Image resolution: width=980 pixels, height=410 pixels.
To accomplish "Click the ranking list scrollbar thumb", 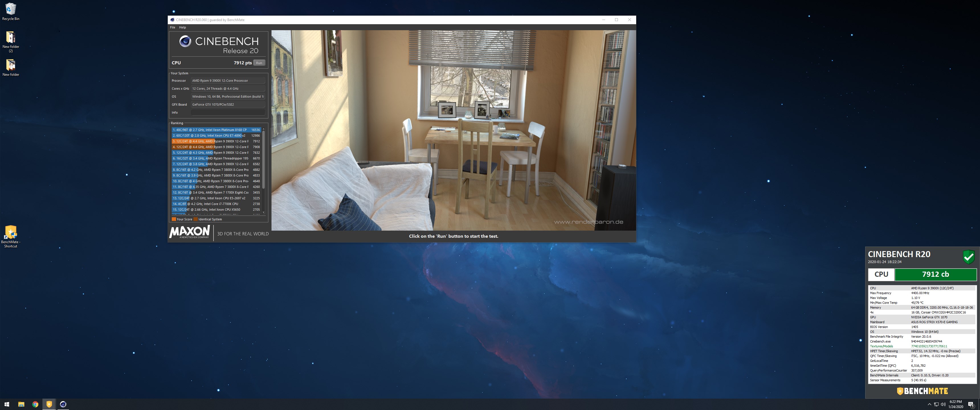I will [263, 159].
